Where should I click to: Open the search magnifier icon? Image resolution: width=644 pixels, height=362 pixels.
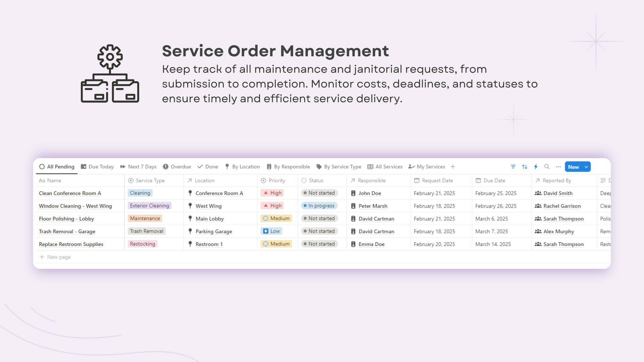(x=547, y=167)
